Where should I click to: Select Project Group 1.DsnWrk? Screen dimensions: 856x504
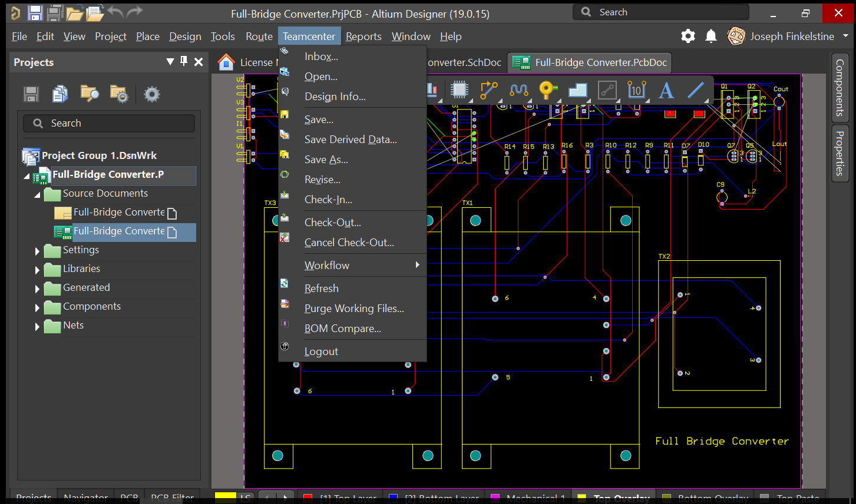point(99,155)
